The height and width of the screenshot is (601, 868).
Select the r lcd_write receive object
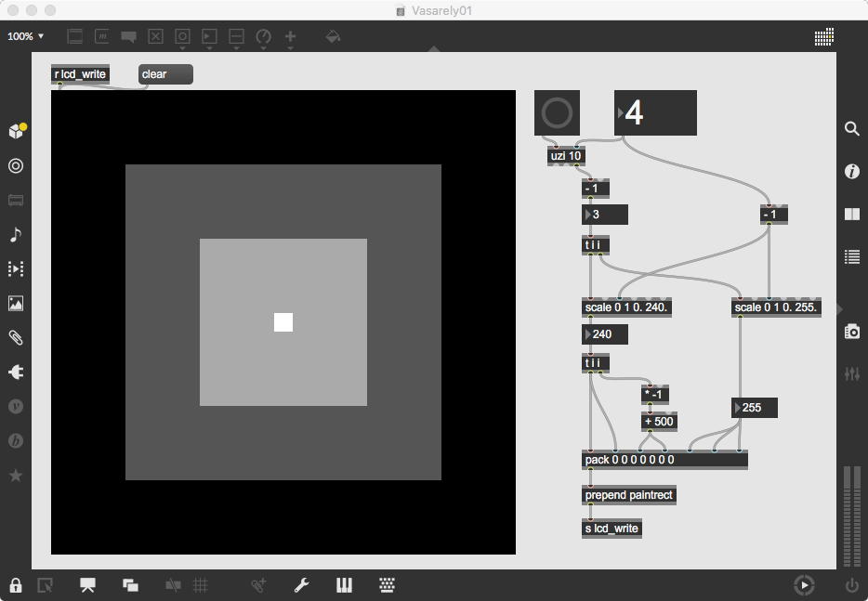(x=80, y=74)
